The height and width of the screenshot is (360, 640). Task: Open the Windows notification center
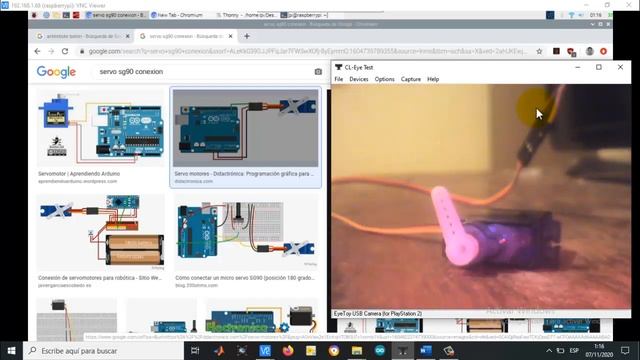point(625,351)
